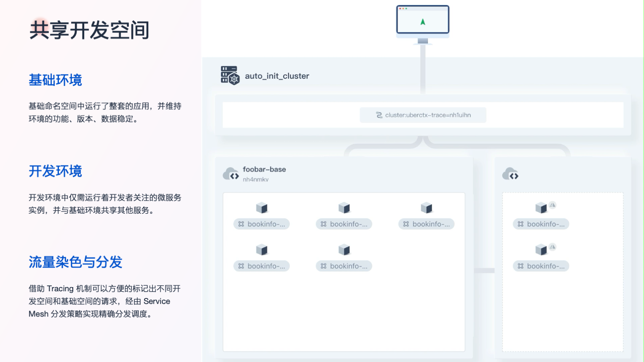Open the first bookinfo pill in foobar-base second row
The image size is (644, 362).
tap(262, 266)
